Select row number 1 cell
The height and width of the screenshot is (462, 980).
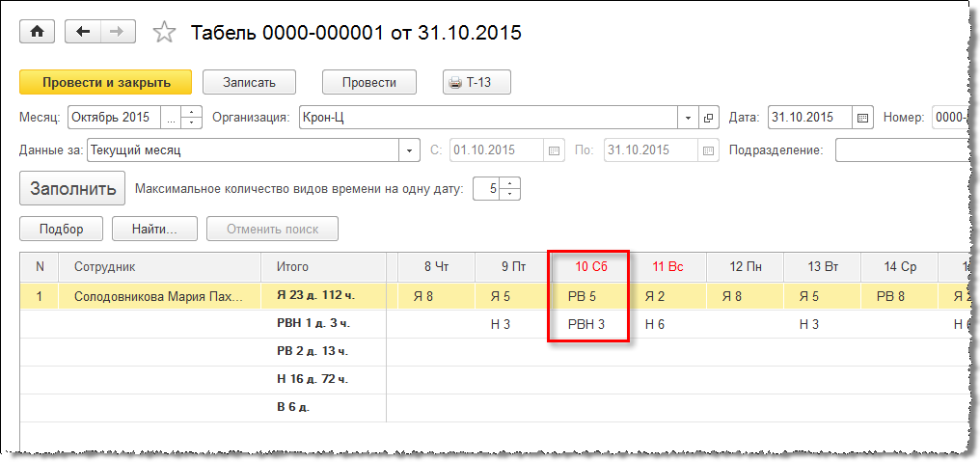[40, 296]
